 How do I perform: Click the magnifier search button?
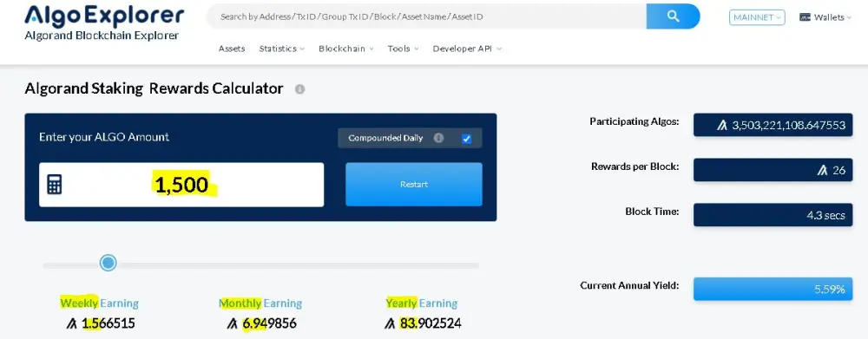(x=674, y=16)
